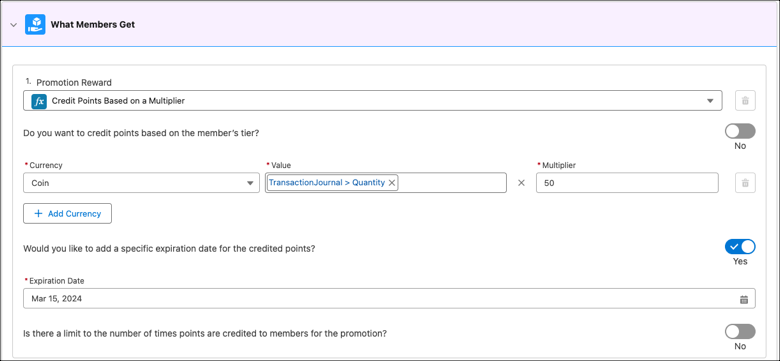Disable the specific expiration date toggle
The width and height of the screenshot is (780, 361).
click(740, 247)
